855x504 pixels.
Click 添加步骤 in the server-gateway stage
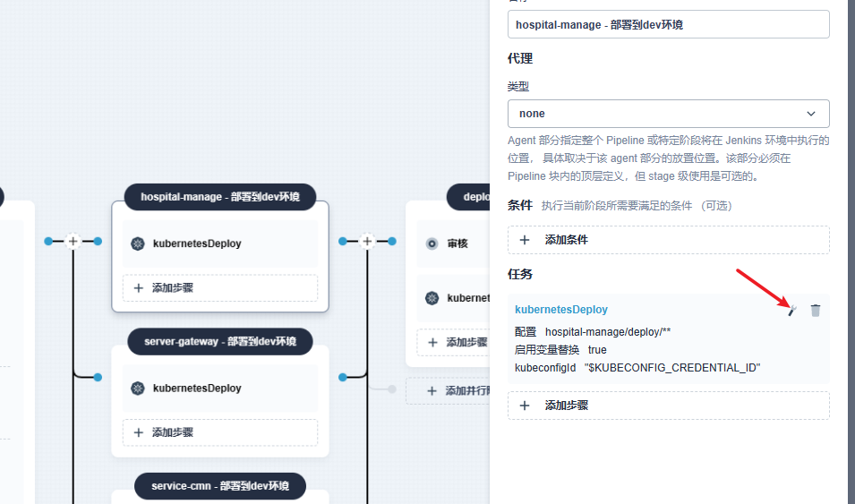[220, 432]
